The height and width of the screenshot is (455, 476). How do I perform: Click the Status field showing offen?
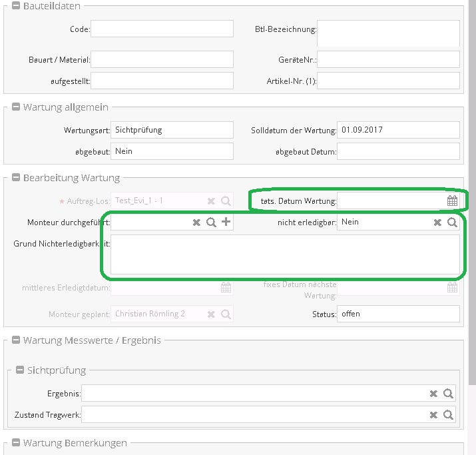coord(398,314)
